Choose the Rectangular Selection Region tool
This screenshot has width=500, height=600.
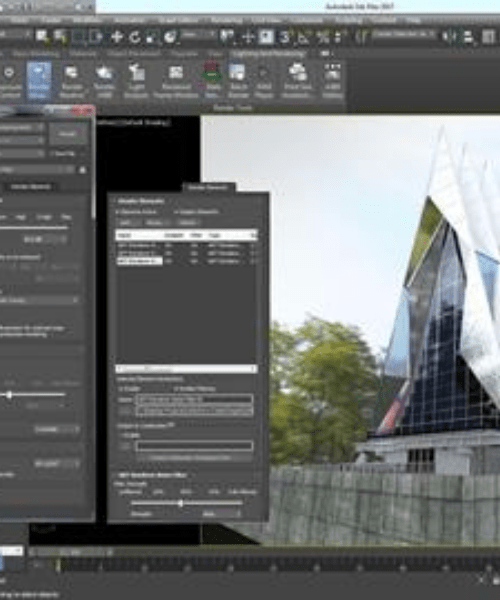click(x=78, y=37)
